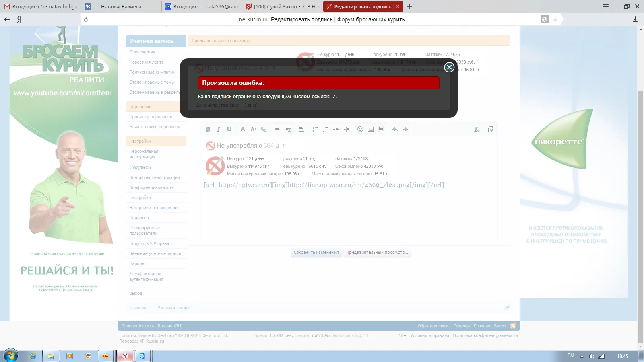Click the Сохранить изменения button
Viewport: 644px width, 362px height.
(x=316, y=253)
